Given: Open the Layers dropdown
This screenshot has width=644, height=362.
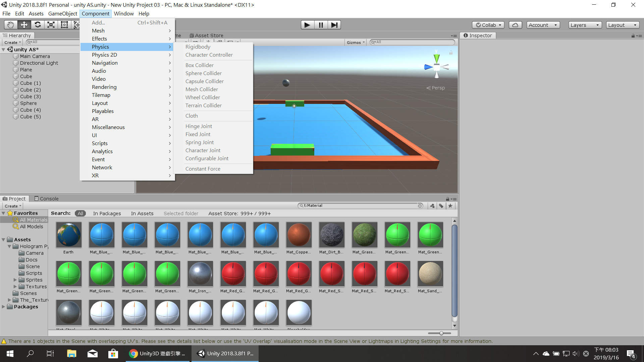Looking at the screenshot, I should (585, 24).
